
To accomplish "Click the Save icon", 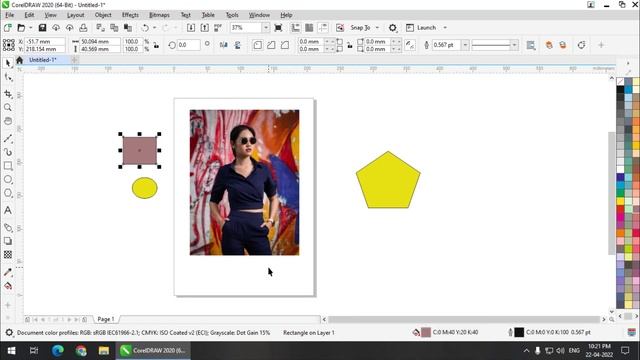I will pos(42,28).
